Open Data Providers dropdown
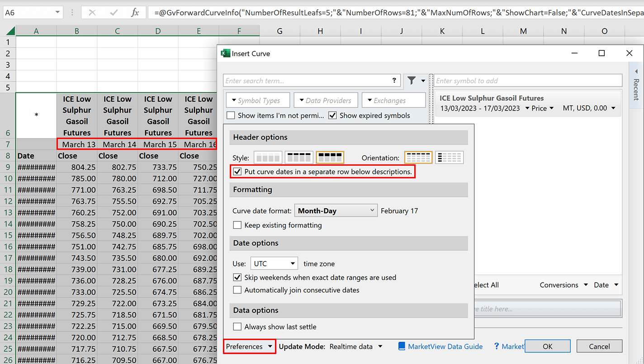This screenshot has width=644, height=364. click(326, 101)
